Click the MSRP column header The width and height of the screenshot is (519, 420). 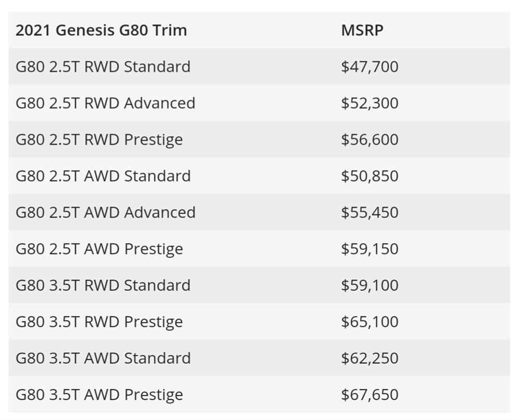click(362, 30)
